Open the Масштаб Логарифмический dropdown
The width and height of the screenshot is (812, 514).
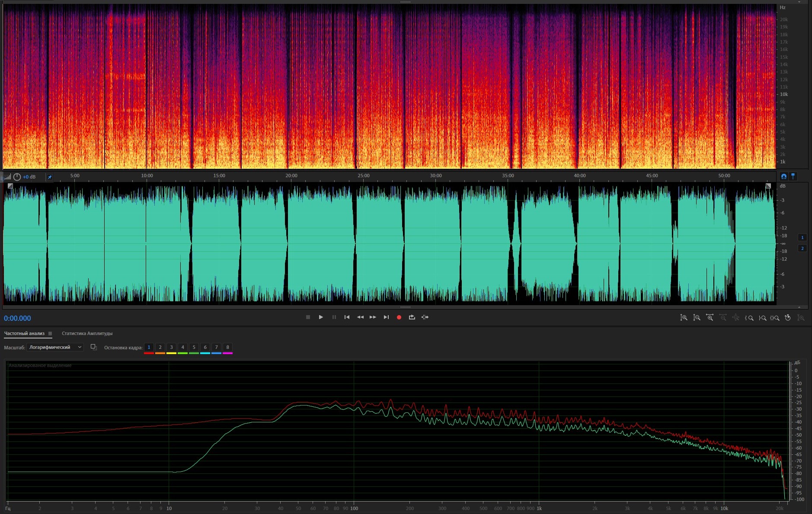coord(55,347)
